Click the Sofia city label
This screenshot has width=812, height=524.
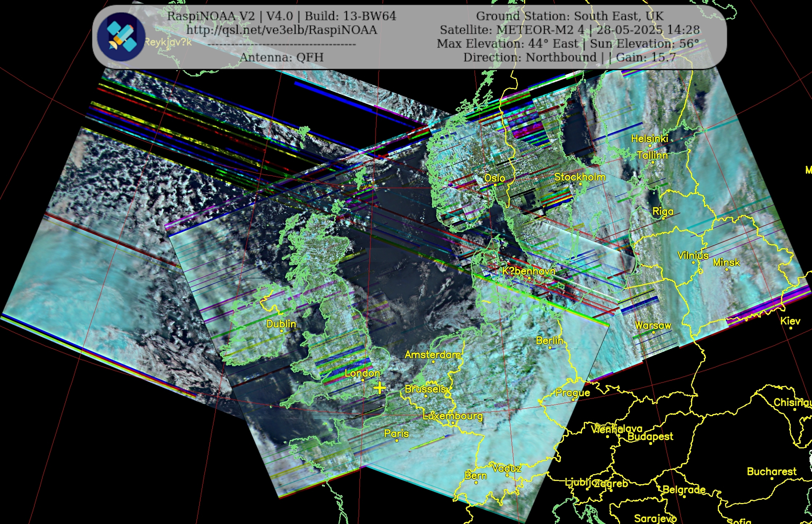pos(739,521)
